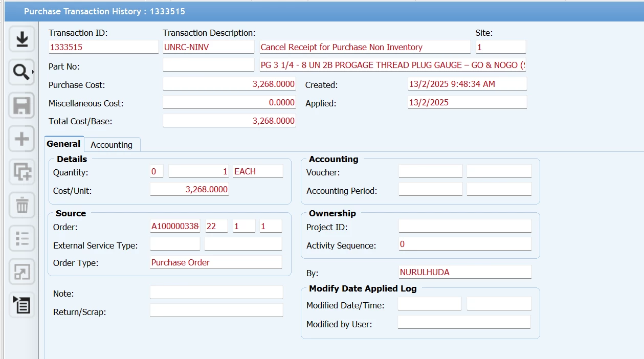Select the PG 3 1/4 thread plug gauge description
The width and height of the screenshot is (644, 359).
pos(393,65)
